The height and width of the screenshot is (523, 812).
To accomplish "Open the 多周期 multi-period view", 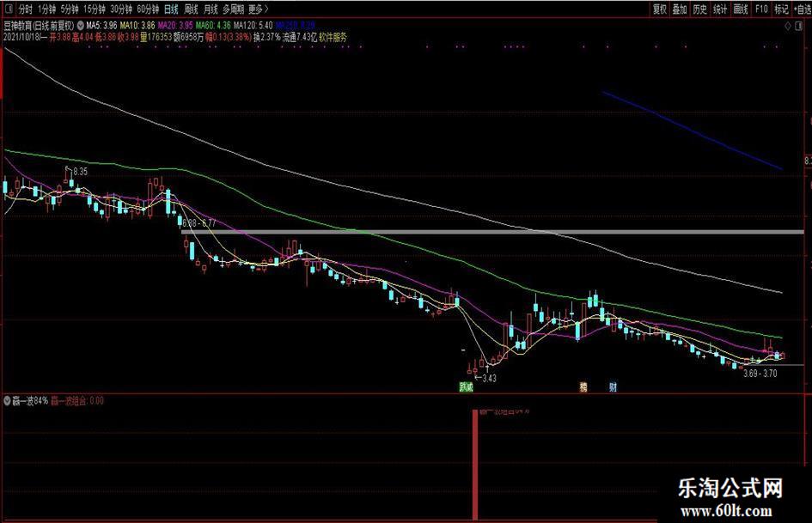I will [x=233, y=9].
